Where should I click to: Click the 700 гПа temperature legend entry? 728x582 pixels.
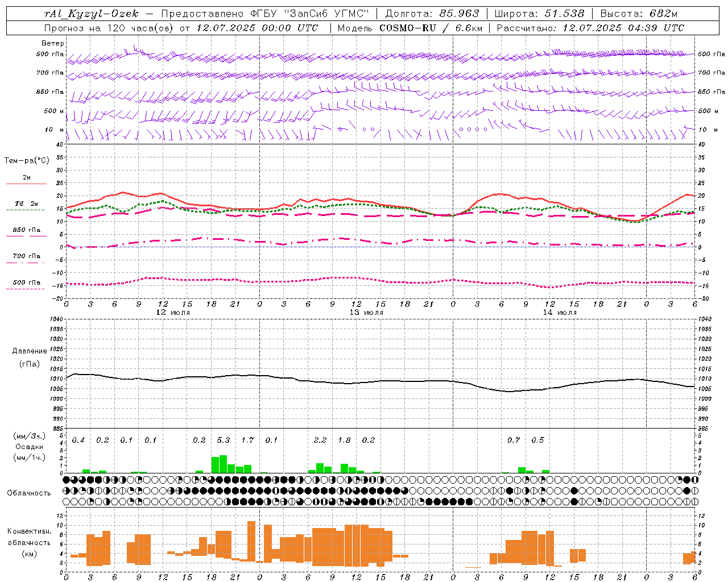[x=27, y=256]
